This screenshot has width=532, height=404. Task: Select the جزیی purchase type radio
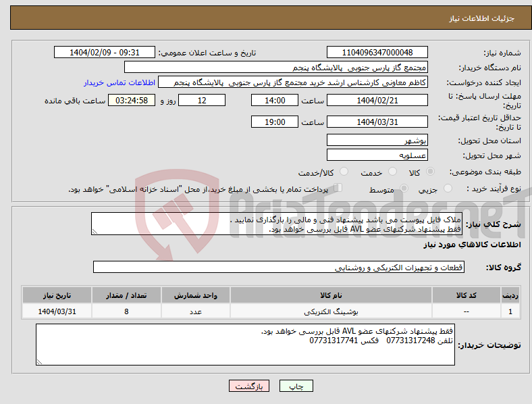tap(448, 188)
